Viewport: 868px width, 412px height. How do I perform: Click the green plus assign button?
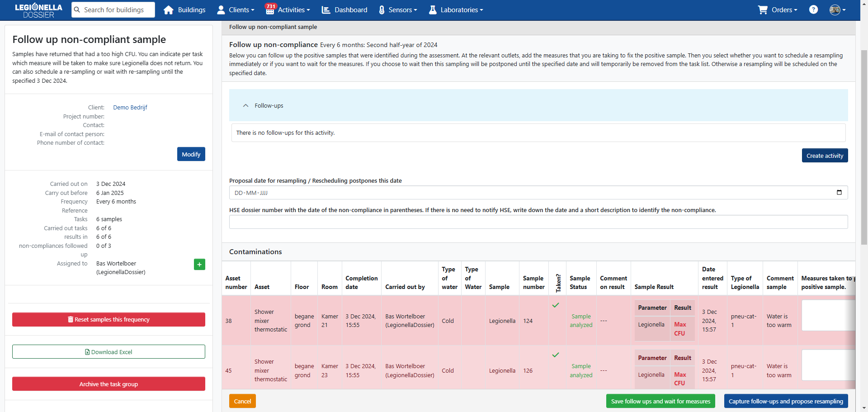pyautogui.click(x=199, y=264)
